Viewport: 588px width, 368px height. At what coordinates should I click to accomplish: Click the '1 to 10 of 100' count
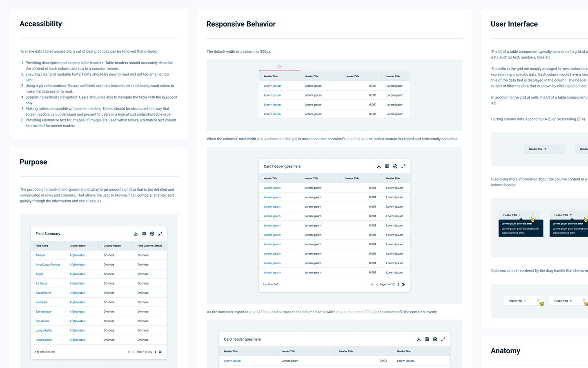click(x=271, y=285)
